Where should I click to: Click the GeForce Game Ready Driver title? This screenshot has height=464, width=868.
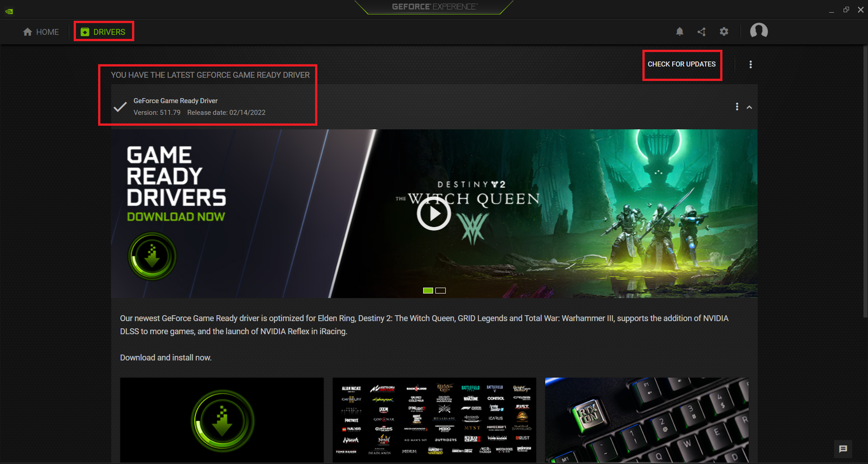pos(175,101)
